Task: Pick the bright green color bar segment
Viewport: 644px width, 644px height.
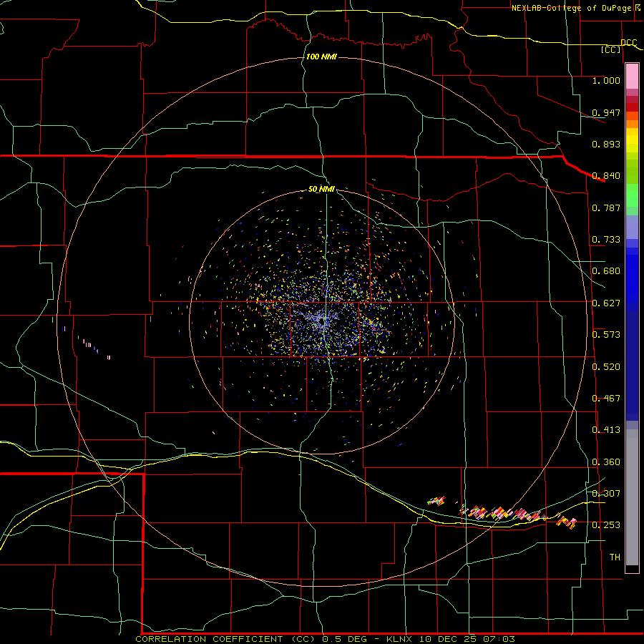Action: pyautogui.click(x=632, y=195)
